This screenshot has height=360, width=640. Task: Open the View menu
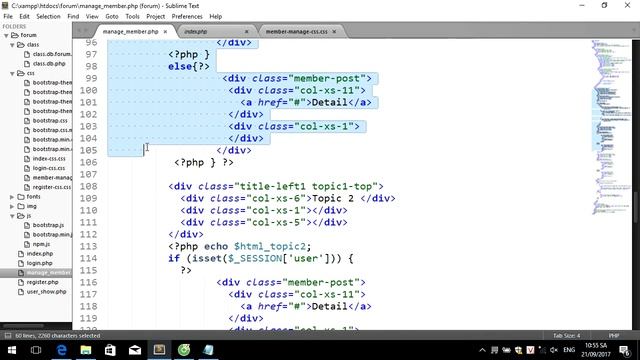coord(92,16)
